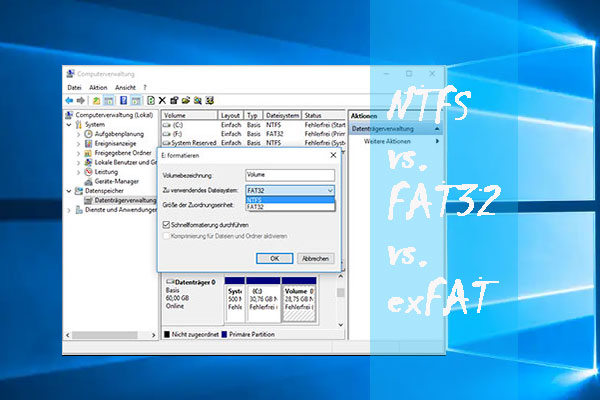Click the folder-up toolbar icon

(x=96, y=100)
